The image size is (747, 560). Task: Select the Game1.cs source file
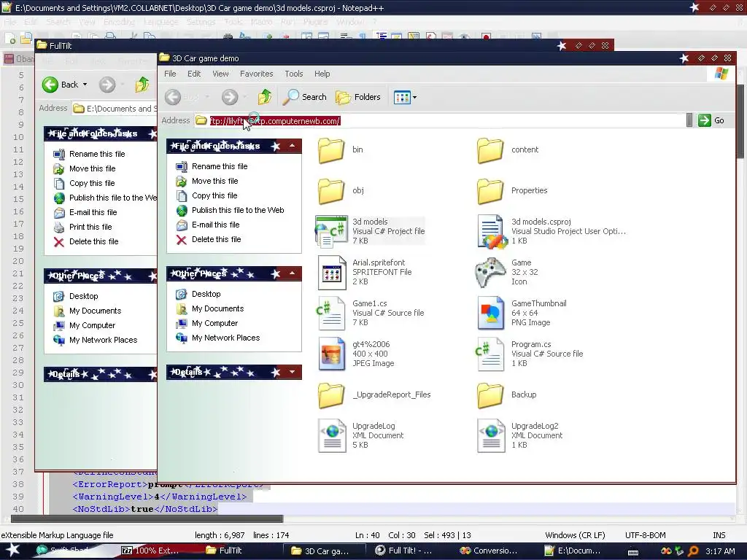click(370, 313)
